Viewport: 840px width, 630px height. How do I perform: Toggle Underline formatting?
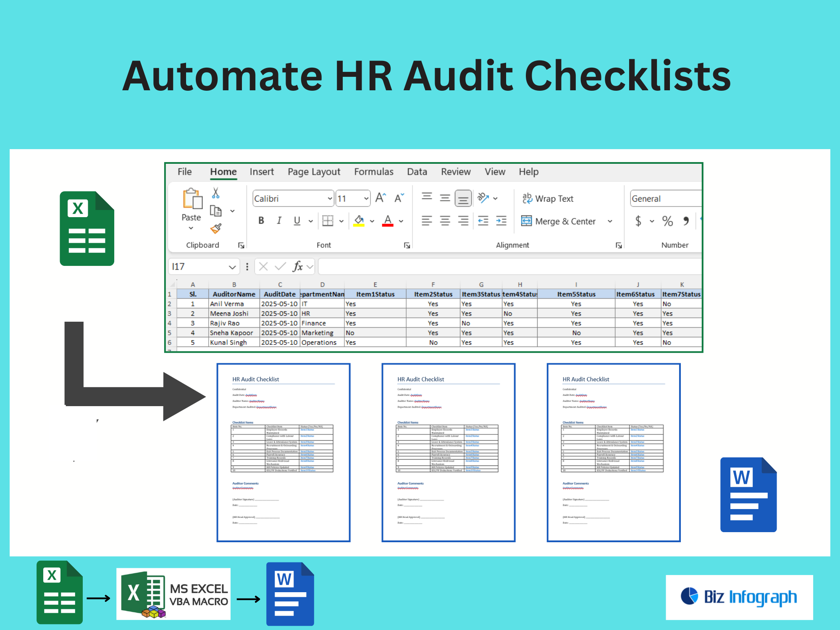click(297, 220)
